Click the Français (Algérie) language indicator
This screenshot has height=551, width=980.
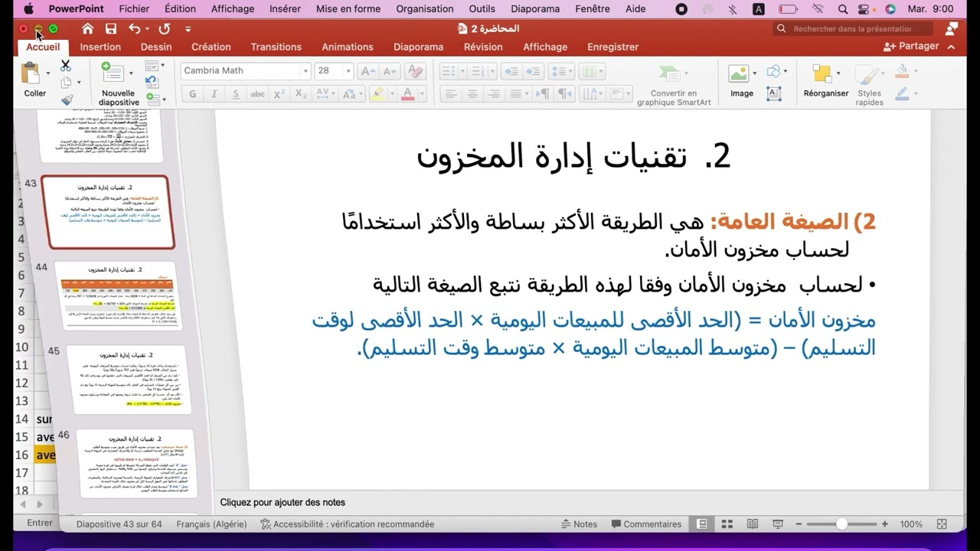point(211,524)
